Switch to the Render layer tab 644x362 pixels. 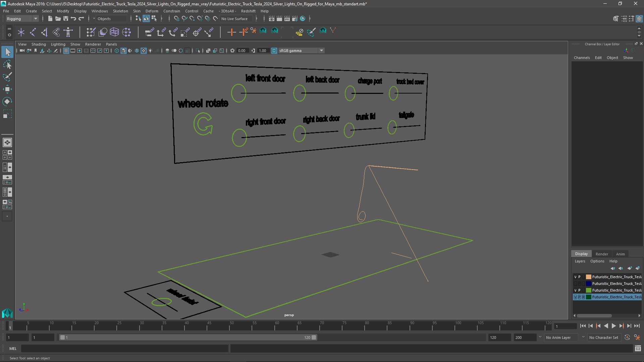coord(602,254)
